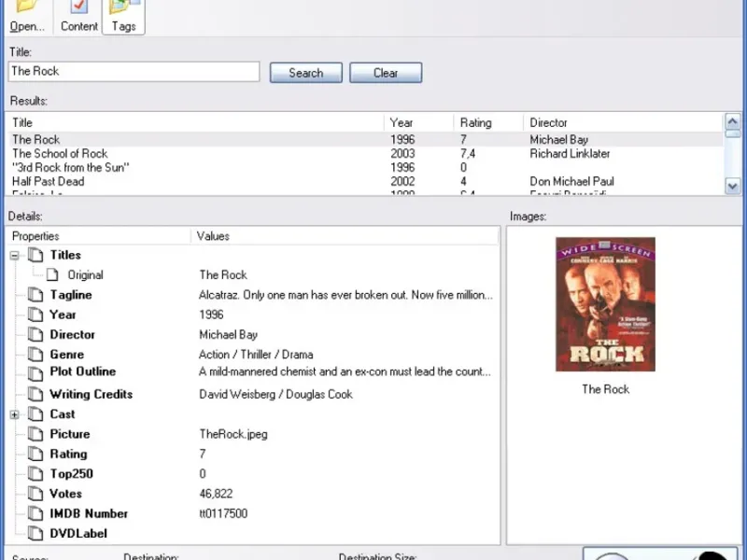Select the DVDLabel property label
This screenshot has width=747, height=560.
pyautogui.click(x=78, y=533)
